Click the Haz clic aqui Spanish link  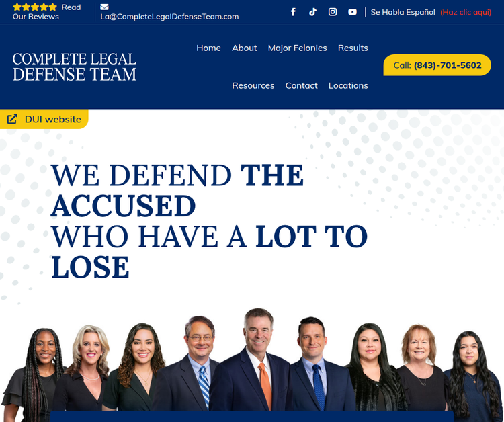[x=466, y=12]
